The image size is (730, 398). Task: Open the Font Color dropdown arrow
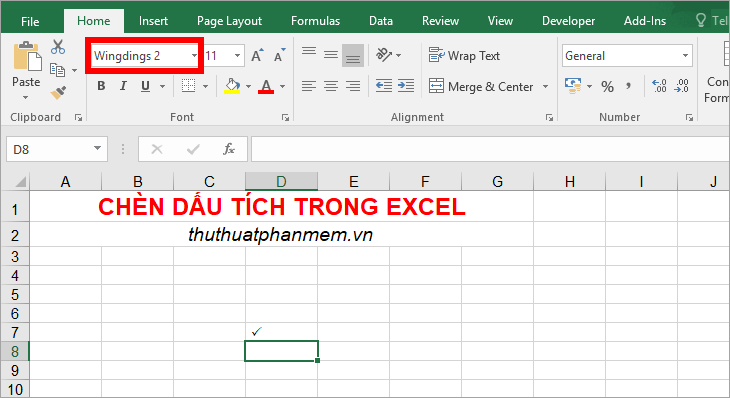(x=282, y=86)
